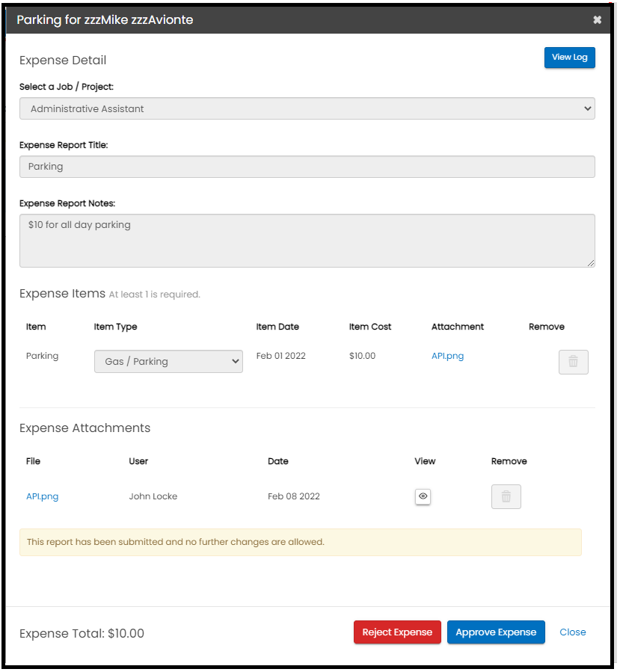Open the Gas / Parking item type dropdown
Image resolution: width=620 pixels, height=672 pixels.
(x=168, y=361)
